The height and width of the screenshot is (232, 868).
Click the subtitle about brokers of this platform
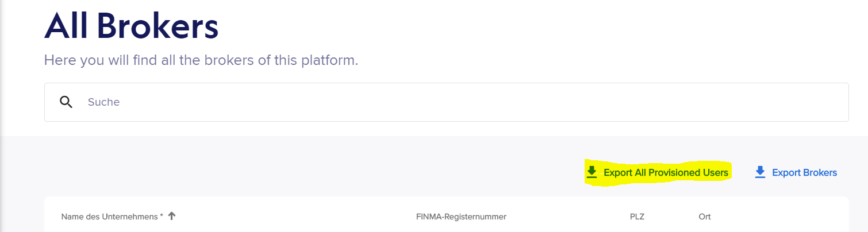[x=201, y=60]
